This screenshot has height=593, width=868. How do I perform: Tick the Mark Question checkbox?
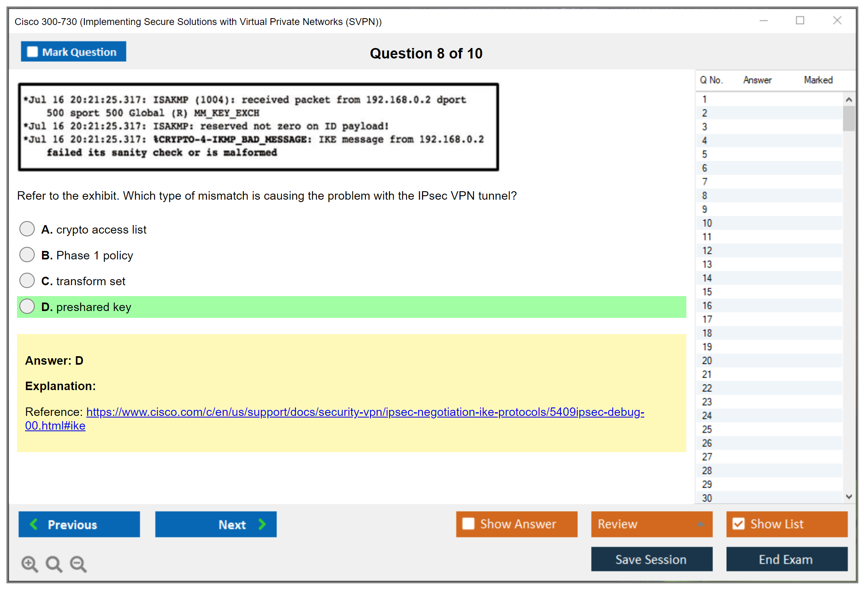click(x=32, y=52)
